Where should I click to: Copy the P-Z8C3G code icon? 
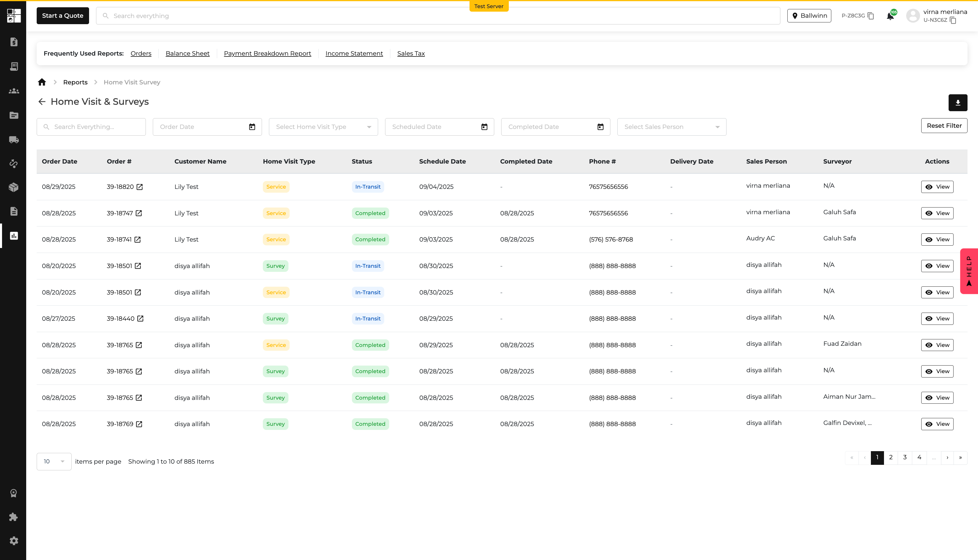[871, 16]
